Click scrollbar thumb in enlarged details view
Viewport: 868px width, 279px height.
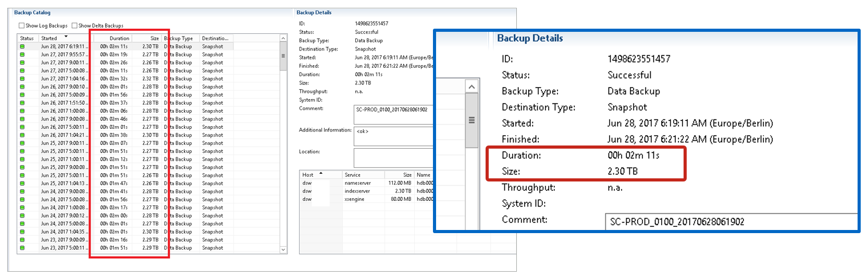click(x=472, y=120)
